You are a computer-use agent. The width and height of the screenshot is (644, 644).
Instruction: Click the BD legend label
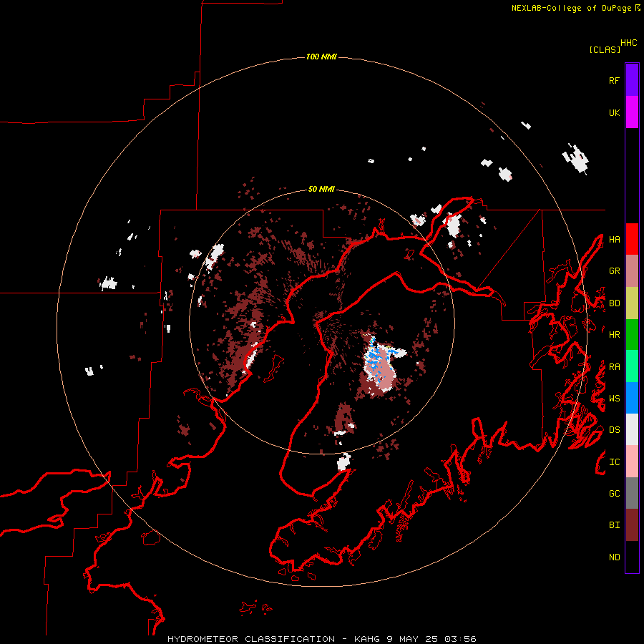click(x=614, y=303)
